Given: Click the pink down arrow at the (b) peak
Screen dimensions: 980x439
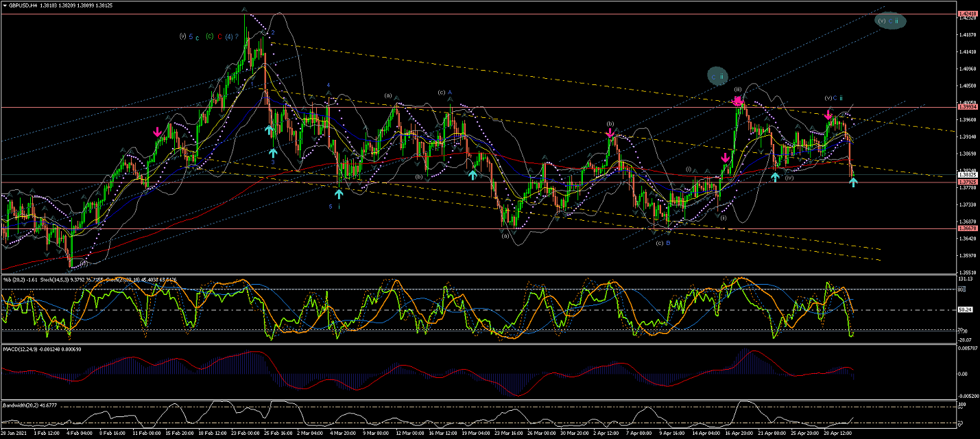Looking at the screenshot, I should click(x=610, y=134).
